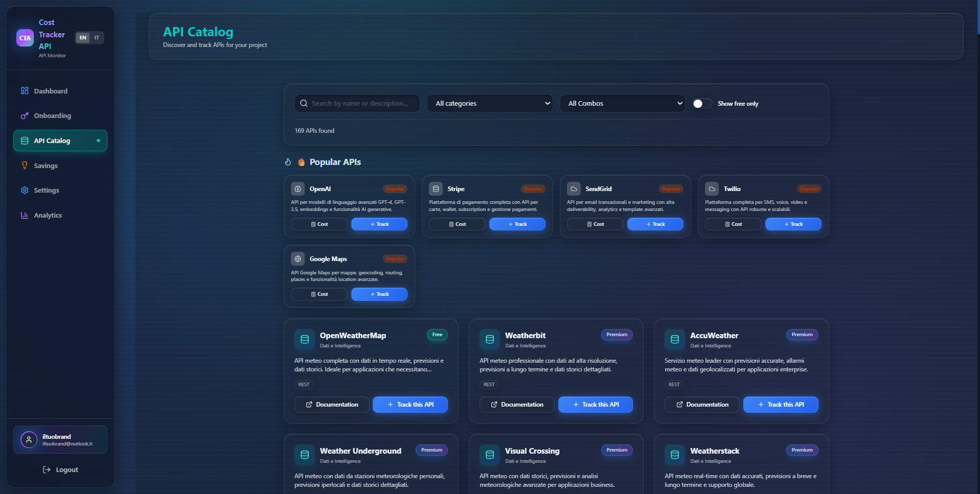Open Settings via the gear icon
980x494 pixels.
[25, 190]
